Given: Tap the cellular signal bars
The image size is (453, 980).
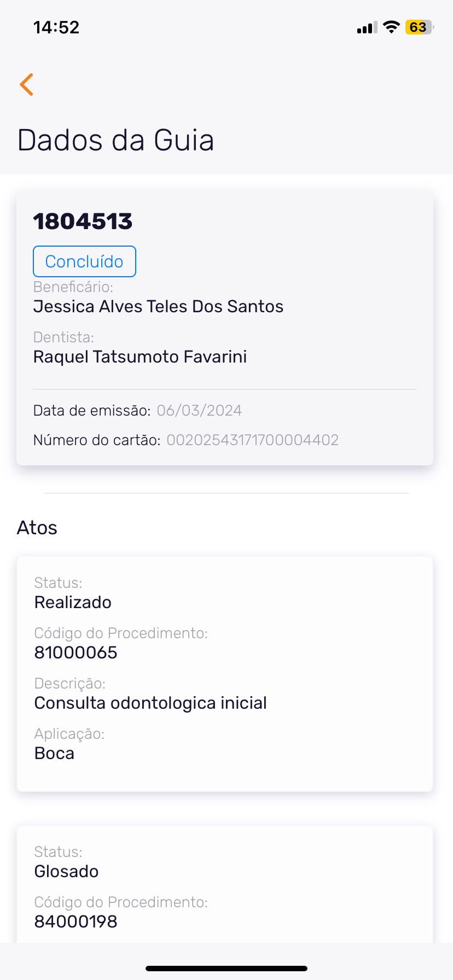Looking at the screenshot, I should point(367,28).
